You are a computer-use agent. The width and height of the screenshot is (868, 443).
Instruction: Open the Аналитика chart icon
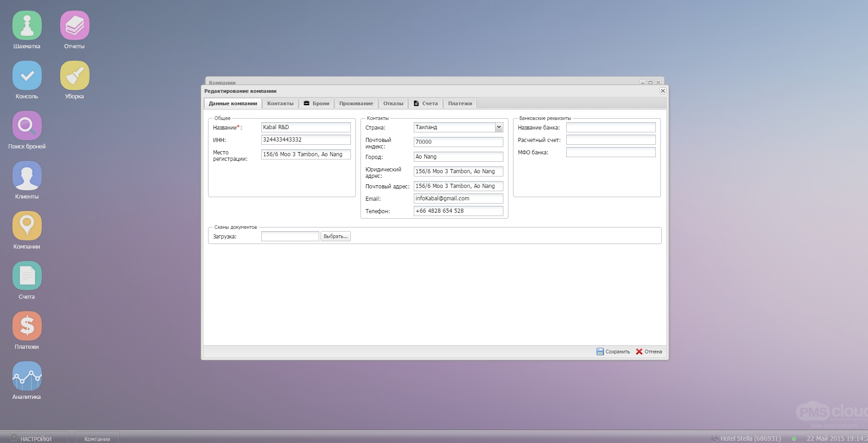27,376
